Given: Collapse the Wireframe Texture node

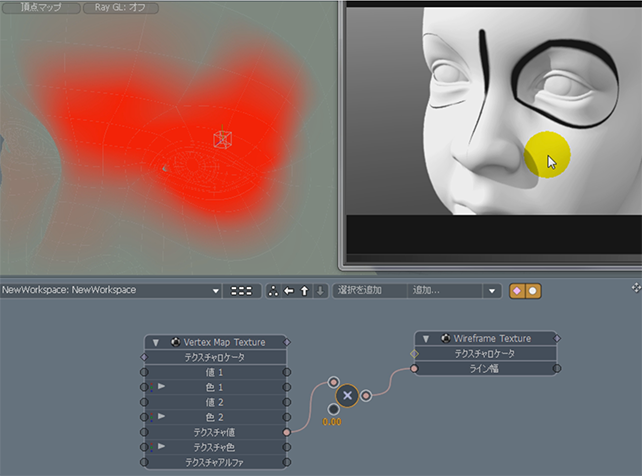Looking at the screenshot, I should coord(424,339).
